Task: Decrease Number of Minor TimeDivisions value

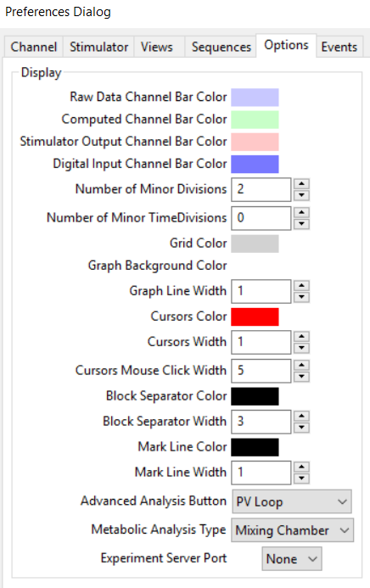Action: point(301,224)
